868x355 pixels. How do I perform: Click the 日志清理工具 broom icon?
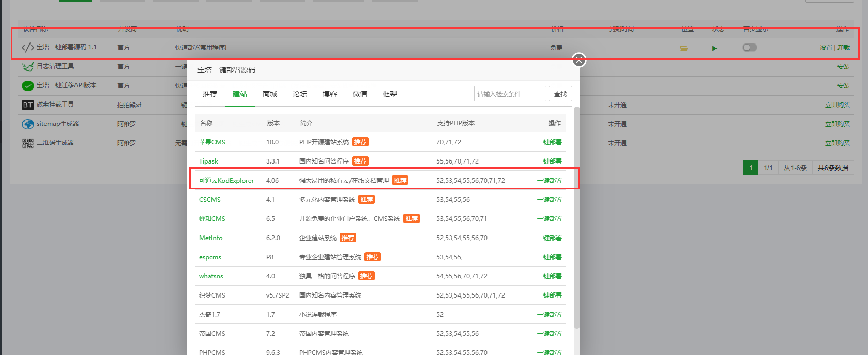pos(28,67)
